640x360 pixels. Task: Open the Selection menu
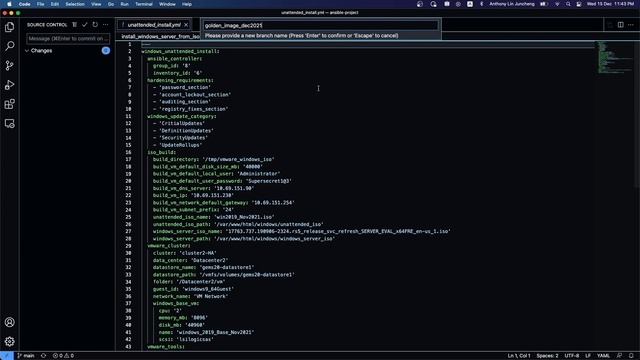point(75,4)
